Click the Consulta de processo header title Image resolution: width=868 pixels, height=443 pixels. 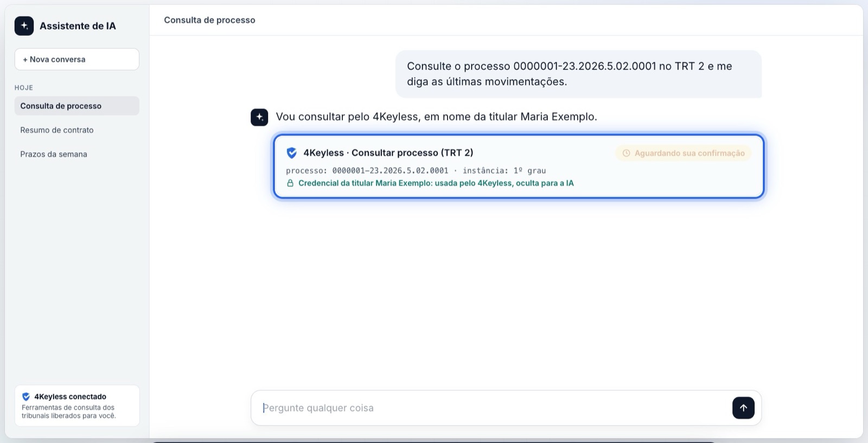209,20
